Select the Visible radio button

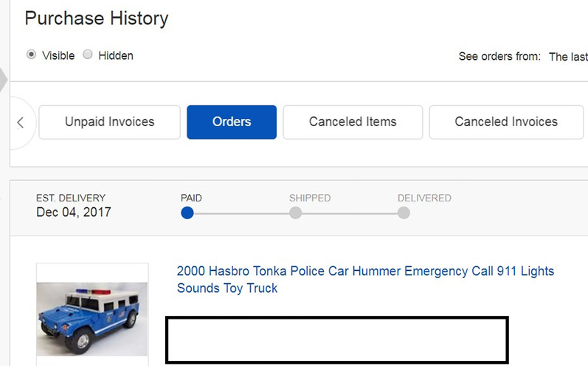tap(31, 55)
